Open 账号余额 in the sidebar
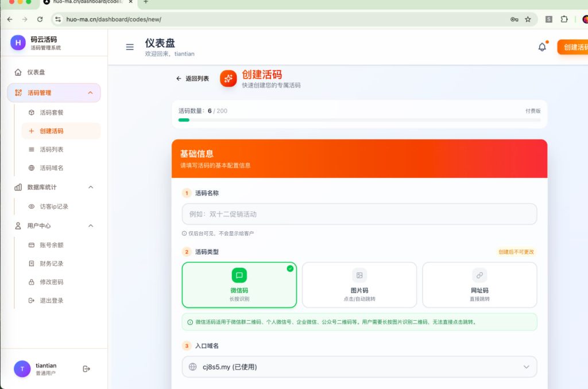This screenshot has width=588, height=389. [x=52, y=245]
